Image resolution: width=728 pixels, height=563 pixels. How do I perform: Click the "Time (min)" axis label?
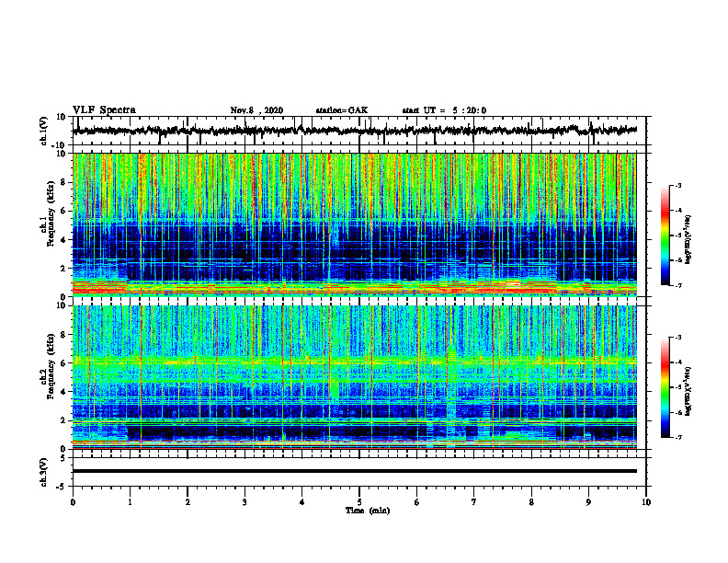[368, 511]
